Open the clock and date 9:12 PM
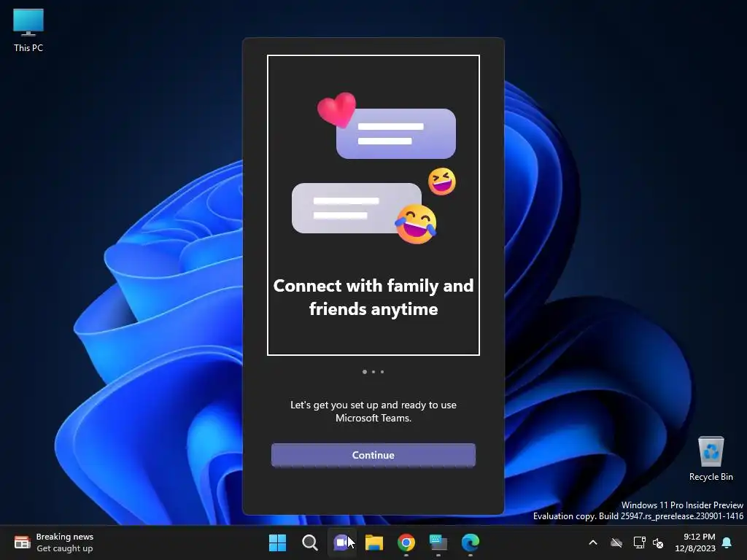 (x=695, y=542)
